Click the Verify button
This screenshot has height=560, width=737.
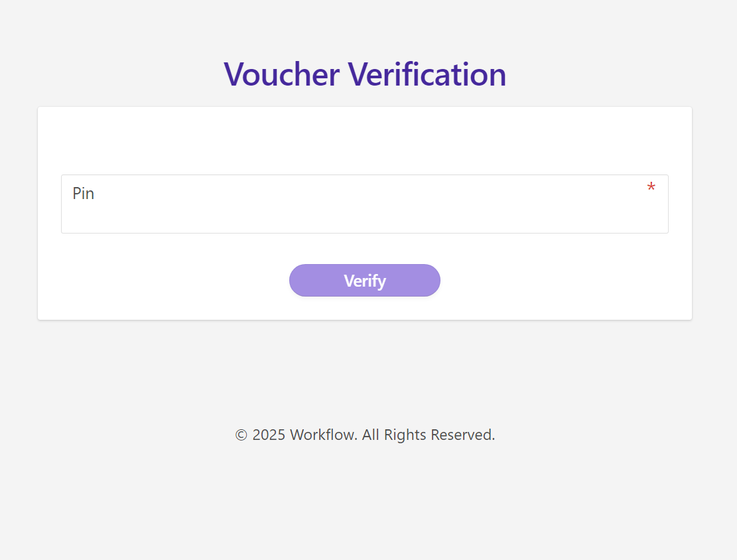364,281
